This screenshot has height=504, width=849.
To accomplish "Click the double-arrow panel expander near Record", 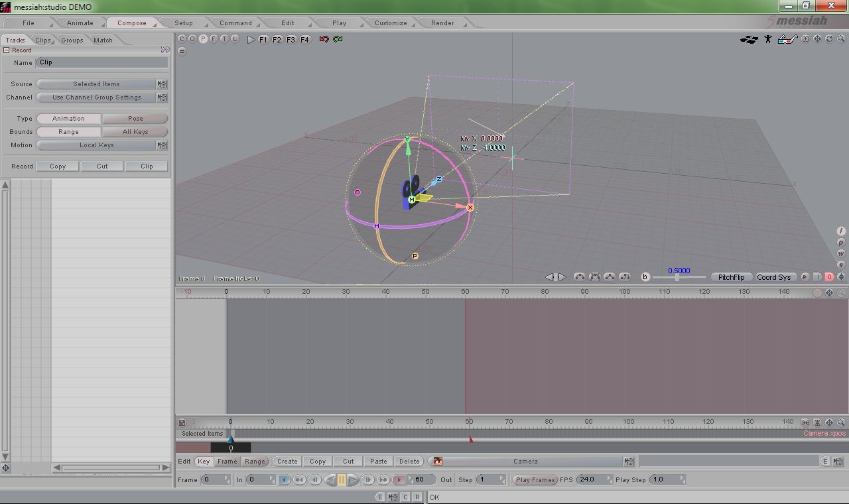I will [164, 50].
